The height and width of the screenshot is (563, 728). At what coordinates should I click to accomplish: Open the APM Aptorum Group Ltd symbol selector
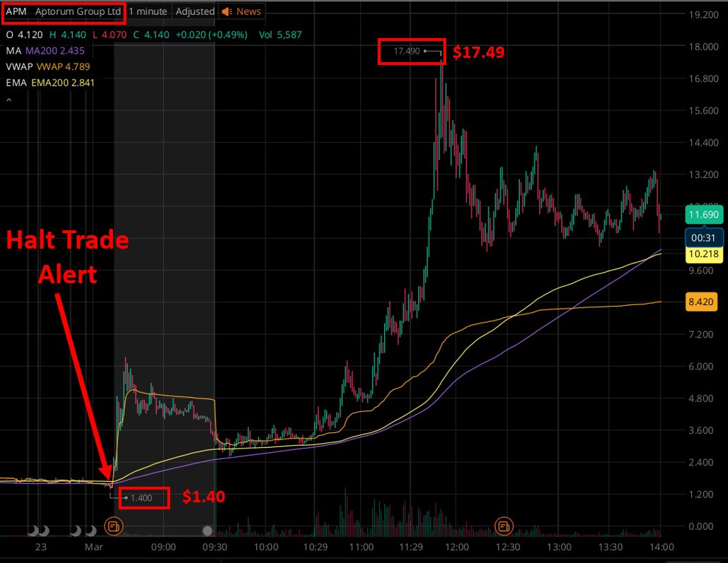coord(63,11)
